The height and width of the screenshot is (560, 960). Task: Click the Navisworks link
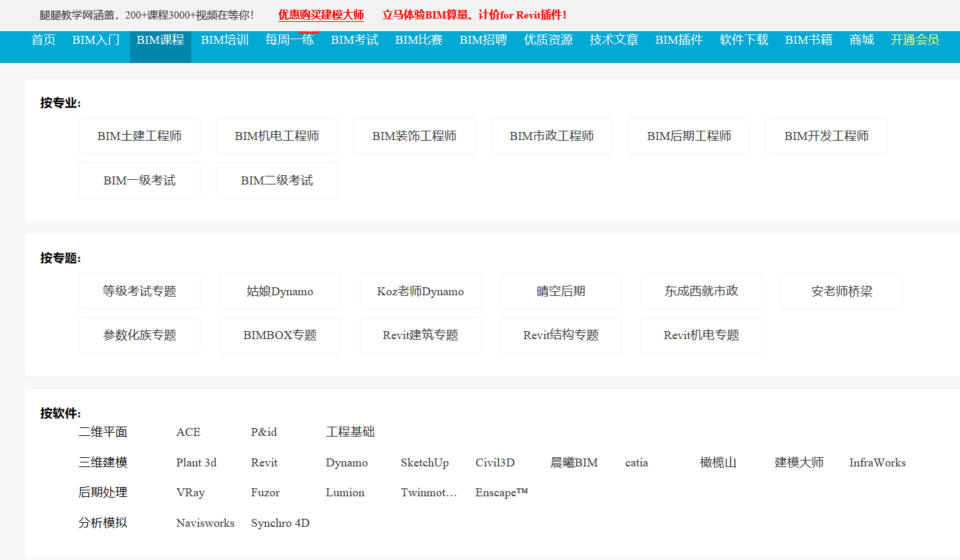(x=206, y=523)
